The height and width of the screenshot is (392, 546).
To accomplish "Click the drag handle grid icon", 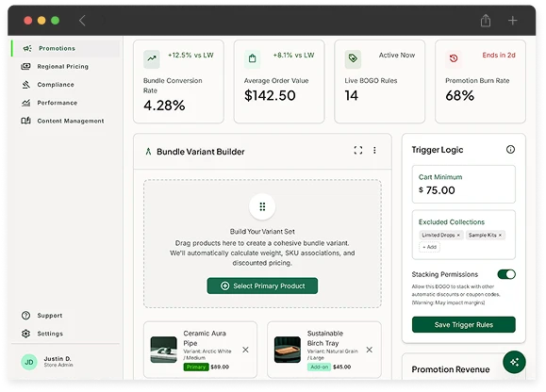I will [x=262, y=207].
